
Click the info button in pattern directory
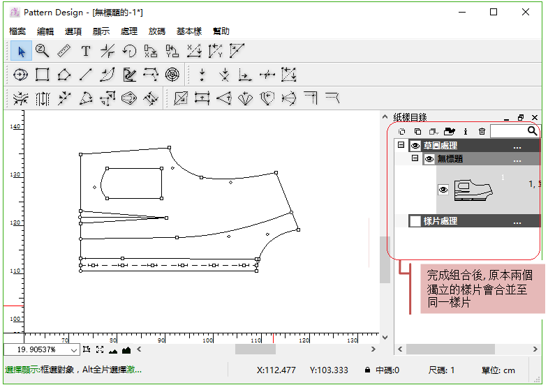click(466, 131)
